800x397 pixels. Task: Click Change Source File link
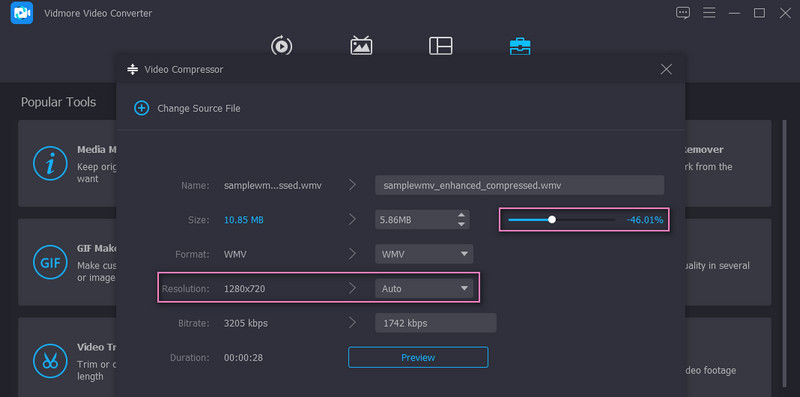point(198,108)
